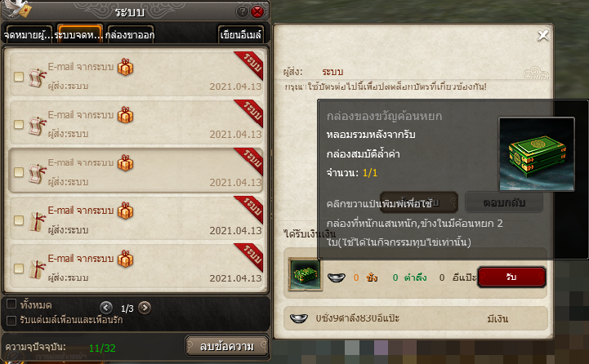
Task: Open the help question mark icon
Action: pos(242,12)
